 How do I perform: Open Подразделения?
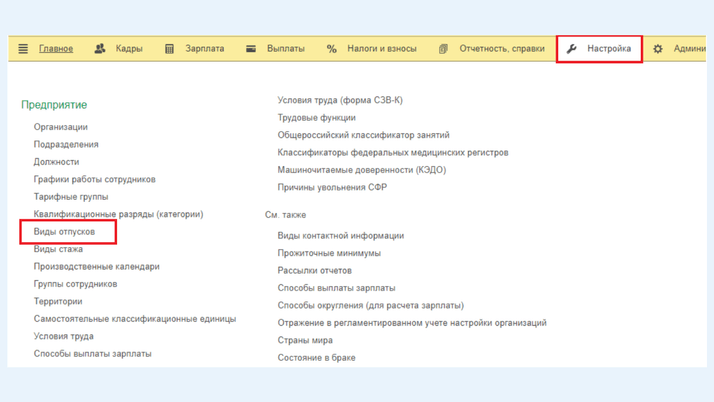[66, 144]
